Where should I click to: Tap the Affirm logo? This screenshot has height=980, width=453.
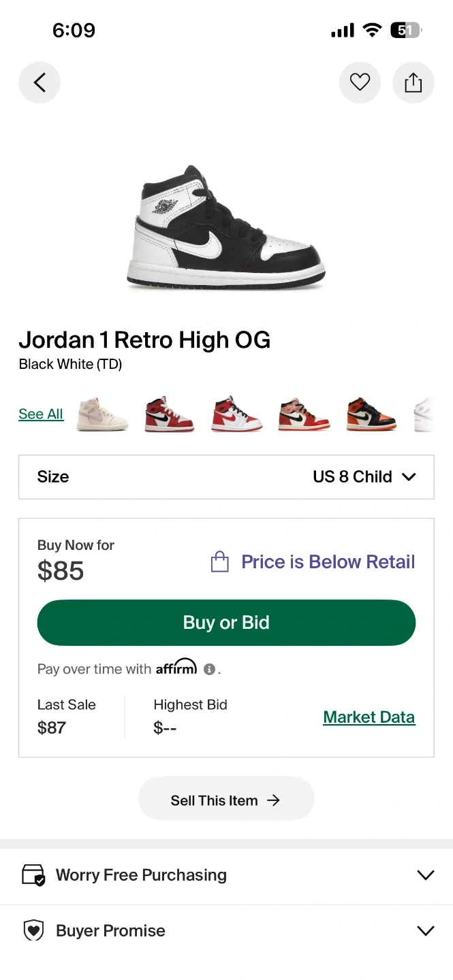tap(176, 668)
